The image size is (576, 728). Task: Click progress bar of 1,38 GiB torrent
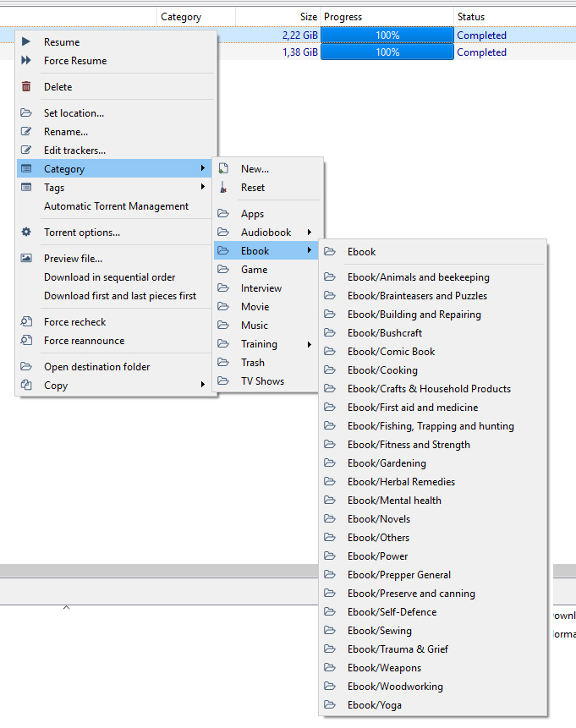tap(387, 52)
